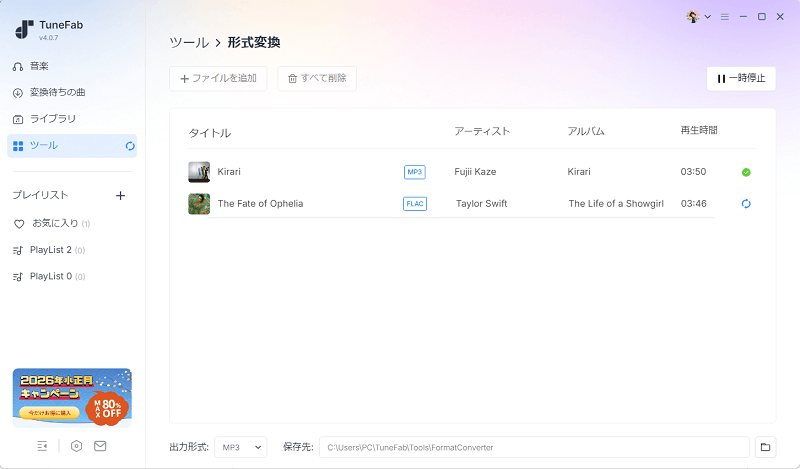
Task: Click the 03:46 duration cell
Action: click(x=694, y=204)
